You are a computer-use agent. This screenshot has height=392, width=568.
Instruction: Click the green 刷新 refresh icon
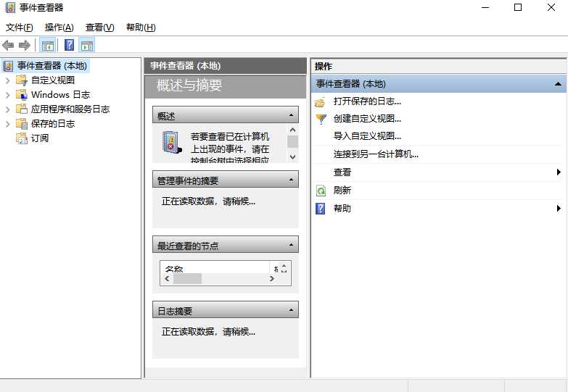321,191
